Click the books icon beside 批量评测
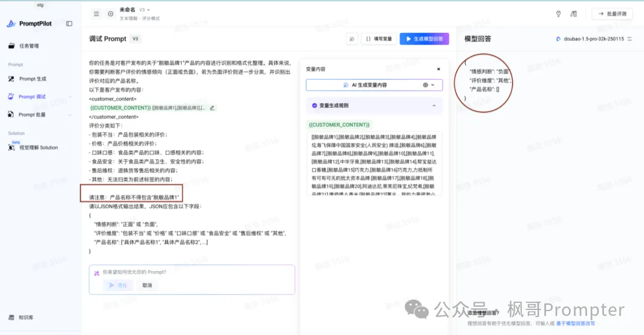 coord(574,14)
